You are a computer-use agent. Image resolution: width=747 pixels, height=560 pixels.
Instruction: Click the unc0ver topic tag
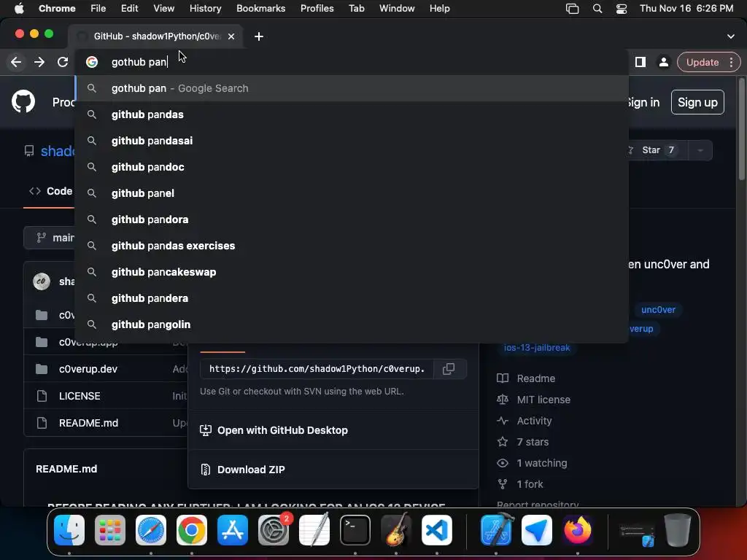coord(658,309)
